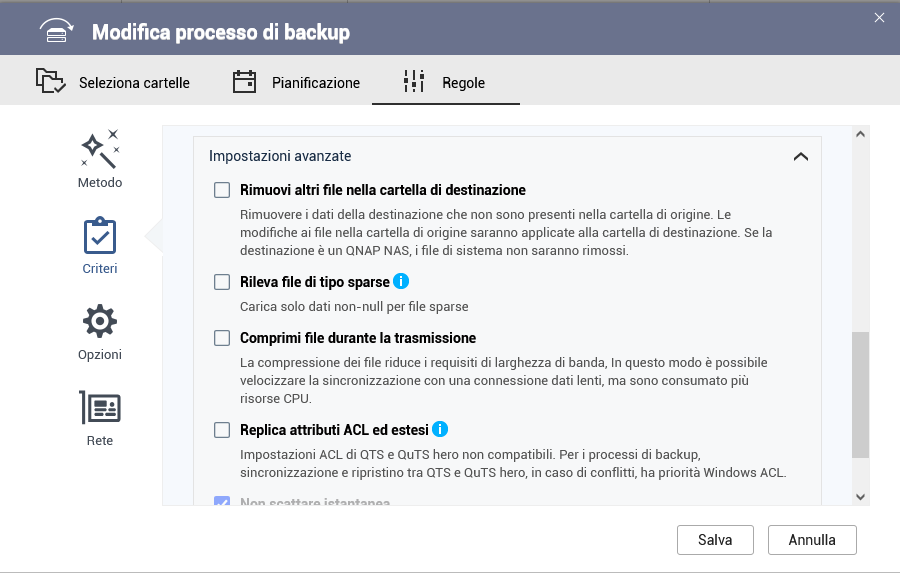Close the Modifica processo di backup dialog
Image resolution: width=900 pixels, height=573 pixels.
click(x=879, y=17)
